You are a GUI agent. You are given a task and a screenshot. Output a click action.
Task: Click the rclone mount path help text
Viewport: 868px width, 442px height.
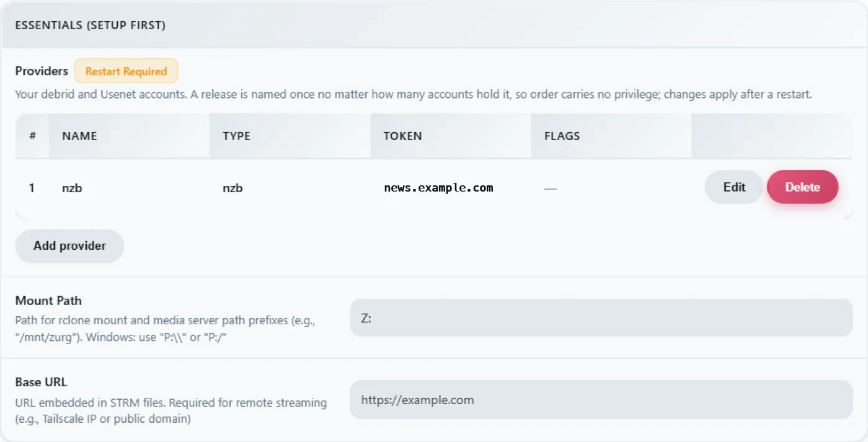(166, 328)
